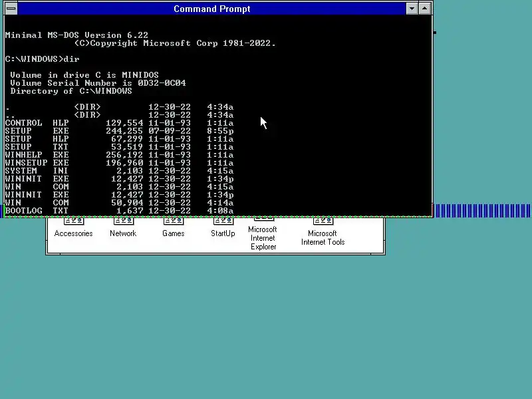
Task: Open Command Prompt control menu box
Action: click(11, 9)
